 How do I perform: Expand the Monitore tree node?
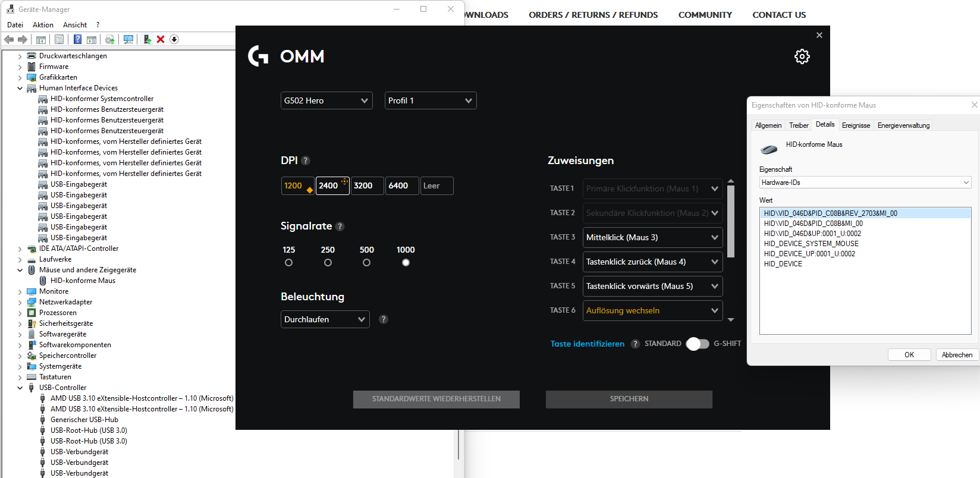click(x=20, y=292)
